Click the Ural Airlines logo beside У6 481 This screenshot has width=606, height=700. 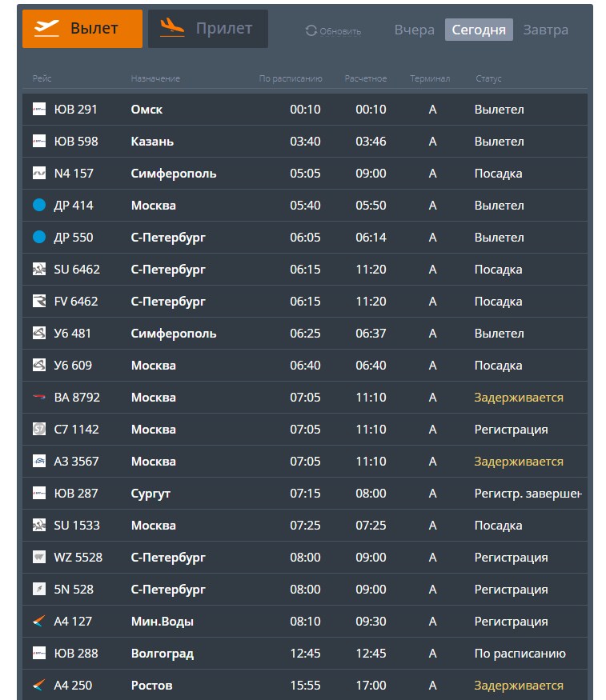click(39, 333)
